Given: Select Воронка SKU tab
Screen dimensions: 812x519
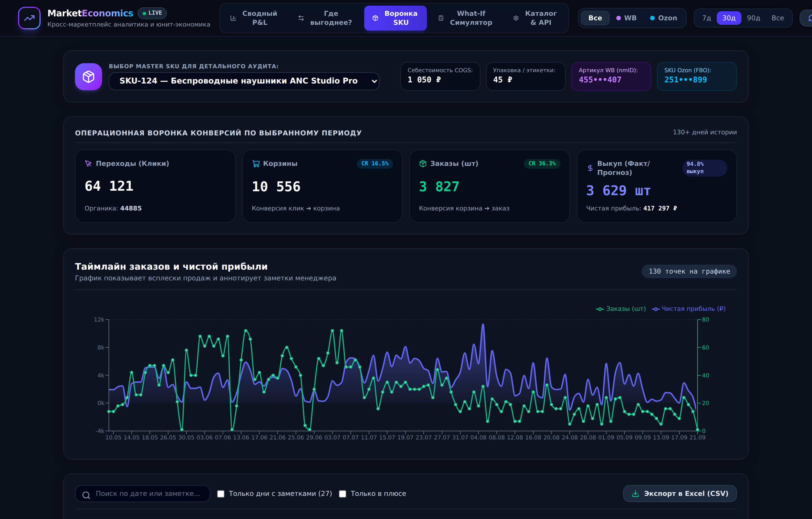Looking at the screenshot, I should click(395, 18).
